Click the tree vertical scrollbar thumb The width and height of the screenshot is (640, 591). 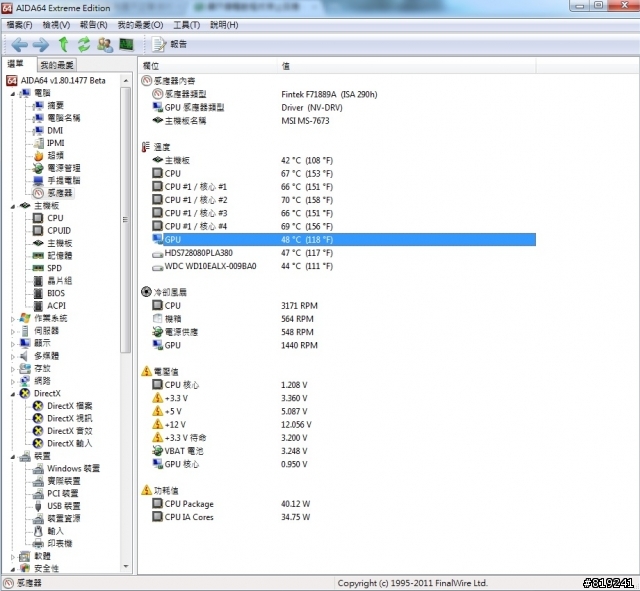coord(126,220)
